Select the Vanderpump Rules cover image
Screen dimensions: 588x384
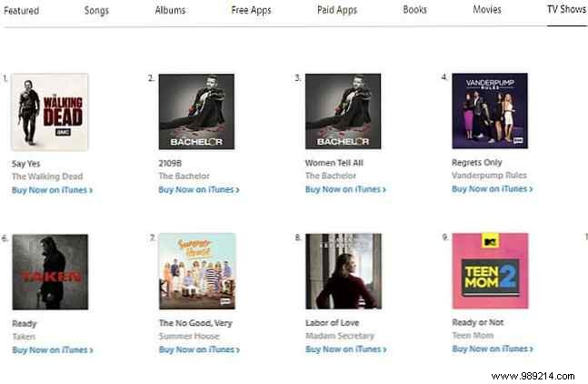pyautogui.click(x=490, y=111)
